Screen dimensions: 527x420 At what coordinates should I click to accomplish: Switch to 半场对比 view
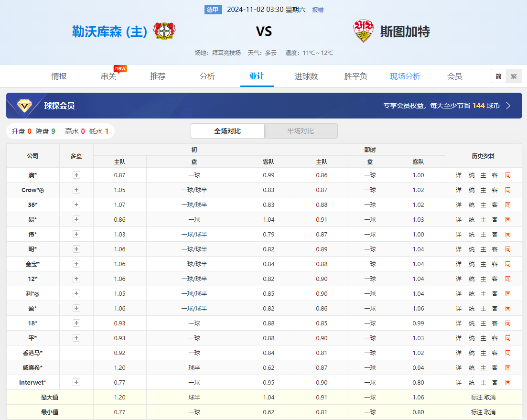pyautogui.click(x=301, y=131)
